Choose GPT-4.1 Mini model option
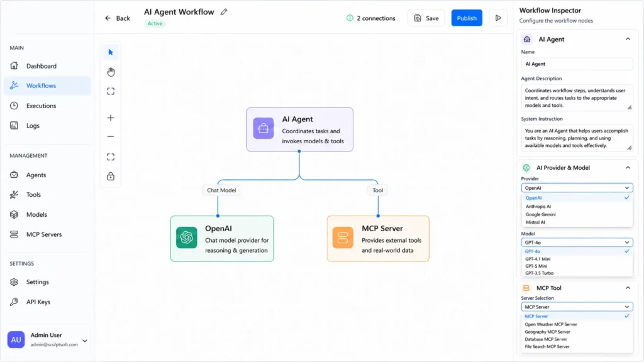 pos(577,259)
